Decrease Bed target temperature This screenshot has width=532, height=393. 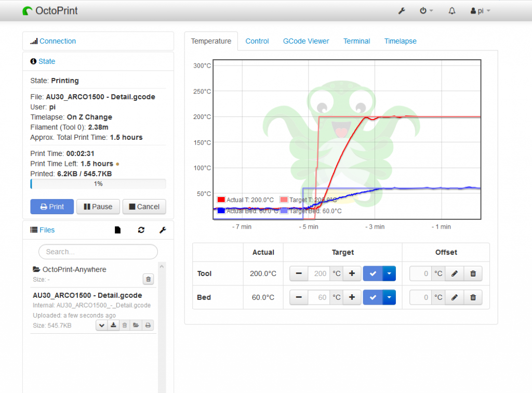point(299,297)
